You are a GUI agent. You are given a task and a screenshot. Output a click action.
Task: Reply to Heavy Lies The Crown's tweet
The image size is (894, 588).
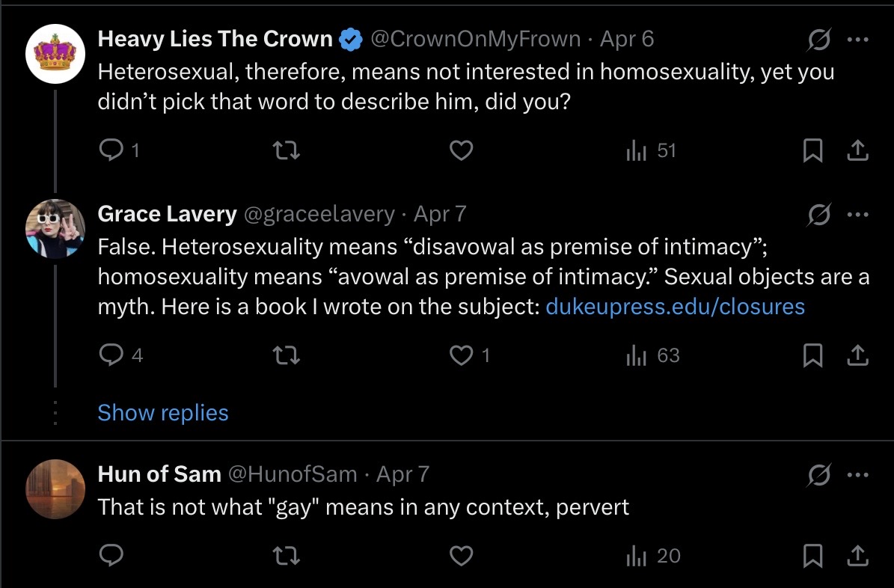click(111, 150)
